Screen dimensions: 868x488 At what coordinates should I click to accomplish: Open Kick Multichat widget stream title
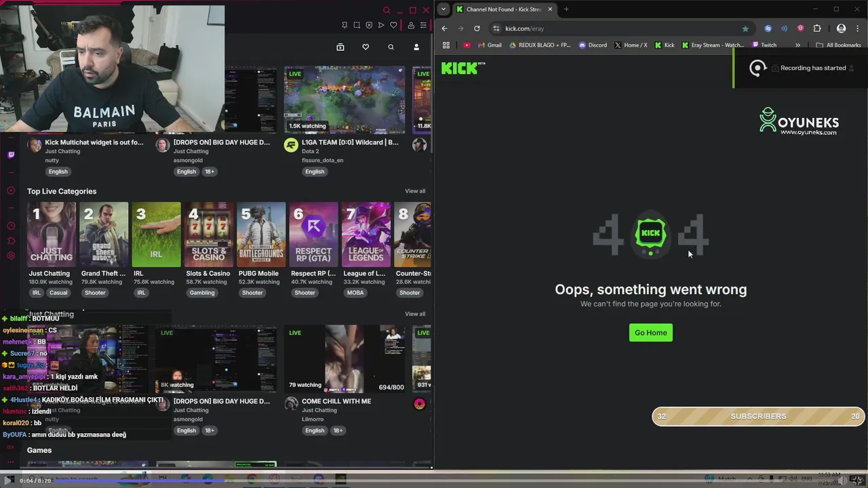point(94,142)
